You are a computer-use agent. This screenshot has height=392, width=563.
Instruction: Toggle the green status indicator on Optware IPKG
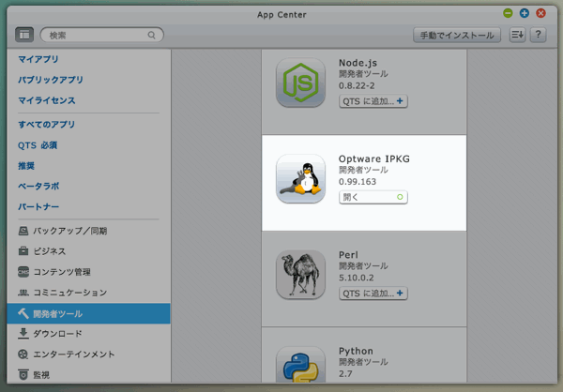click(400, 197)
